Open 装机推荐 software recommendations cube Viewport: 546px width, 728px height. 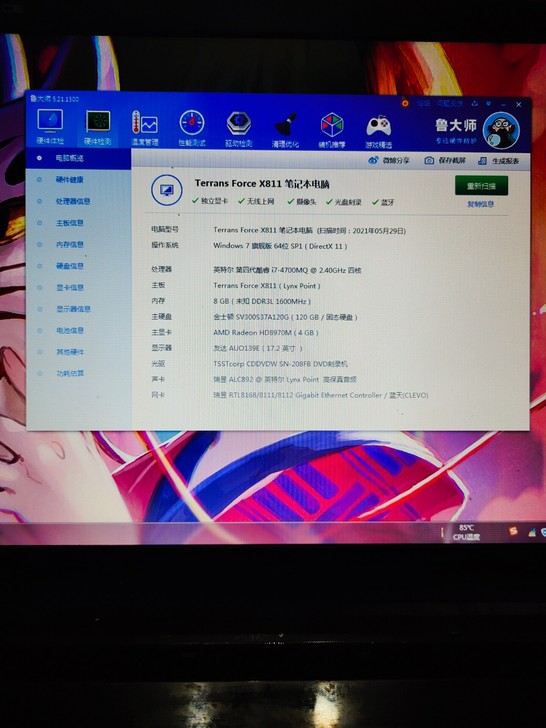click(332, 130)
